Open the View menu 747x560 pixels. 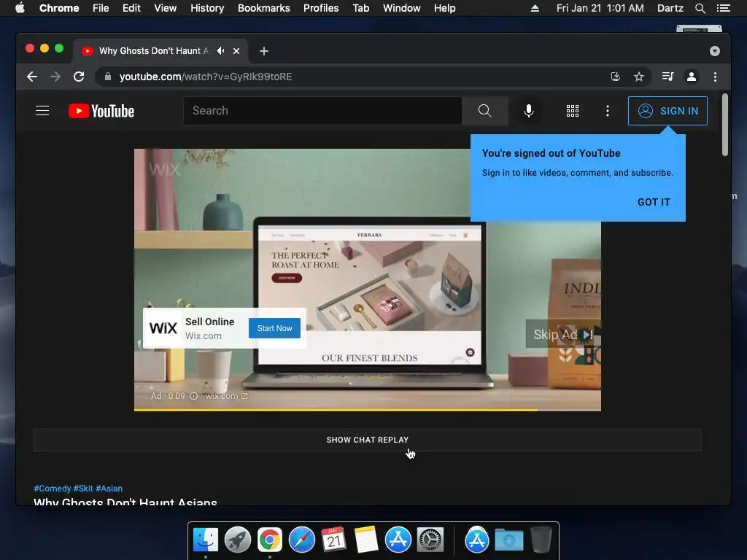(166, 8)
